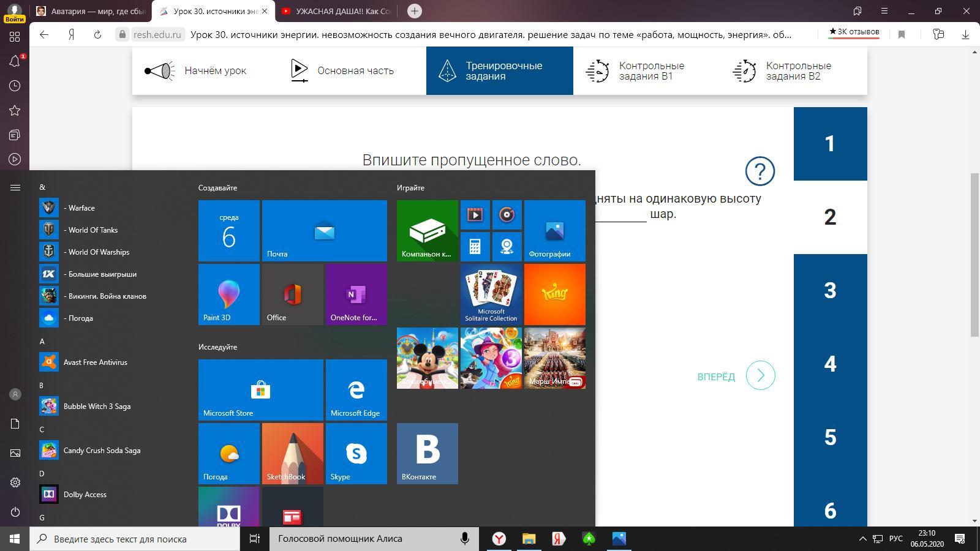Launch Microsoft Solitaire Collection tile
The height and width of the screenshot is (551, 980).
click(491, 294)
